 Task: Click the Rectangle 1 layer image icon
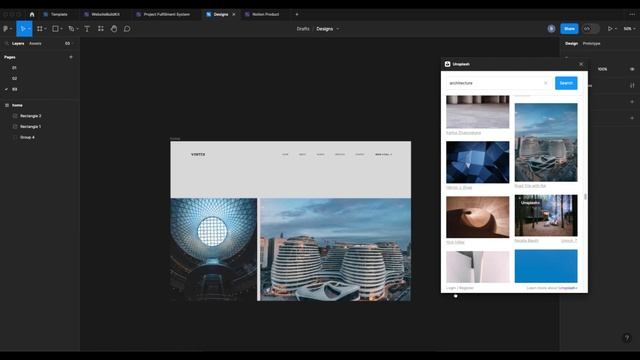15,127
